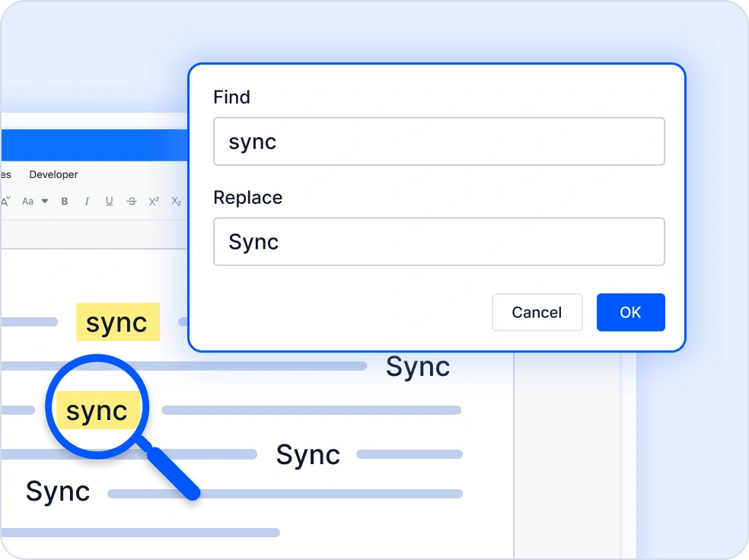The image size is (749, 560).
Task: Click inside the Find text field
Action: pyautogui.click(x=438, y=142)
